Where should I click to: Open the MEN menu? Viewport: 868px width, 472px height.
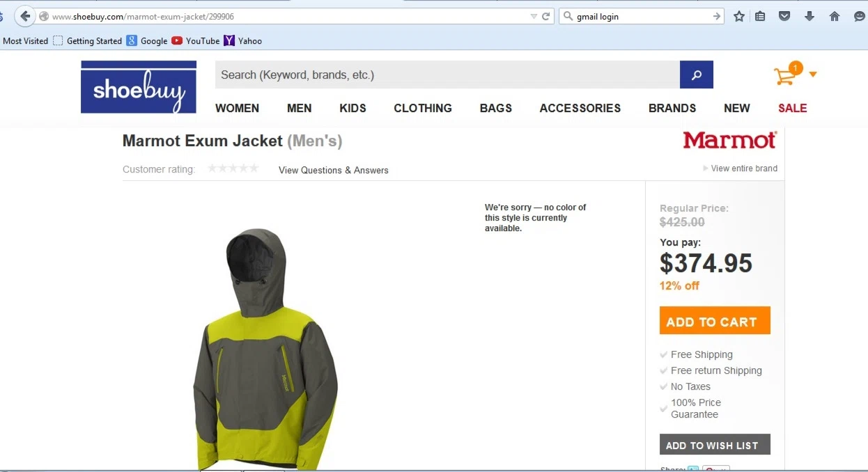tap(300, 108)
